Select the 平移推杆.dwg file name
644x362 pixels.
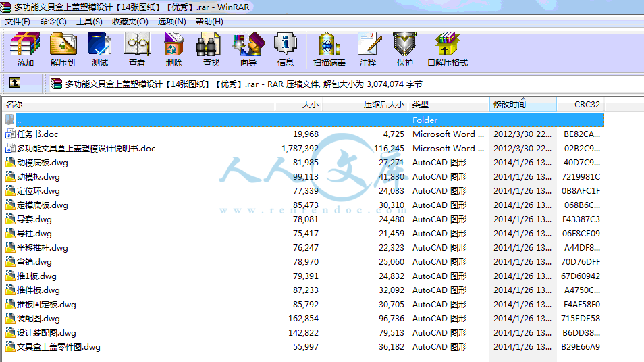pos(43,247)
